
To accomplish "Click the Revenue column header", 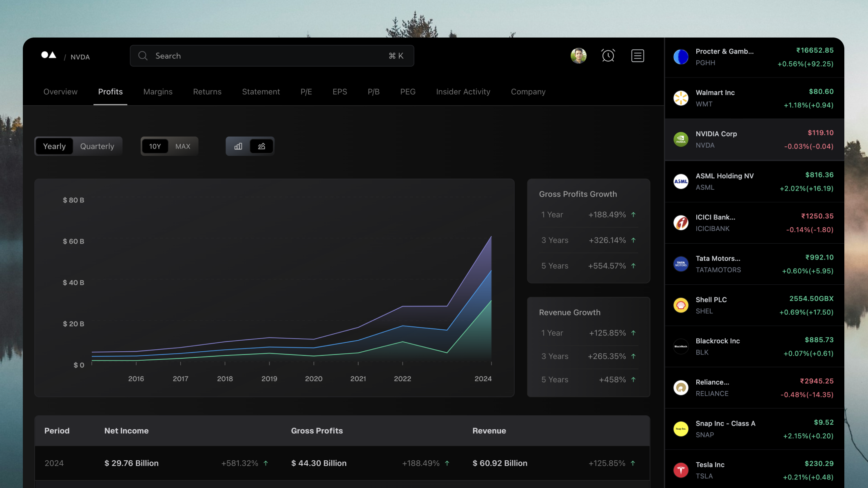I will [x=489, y=431].
